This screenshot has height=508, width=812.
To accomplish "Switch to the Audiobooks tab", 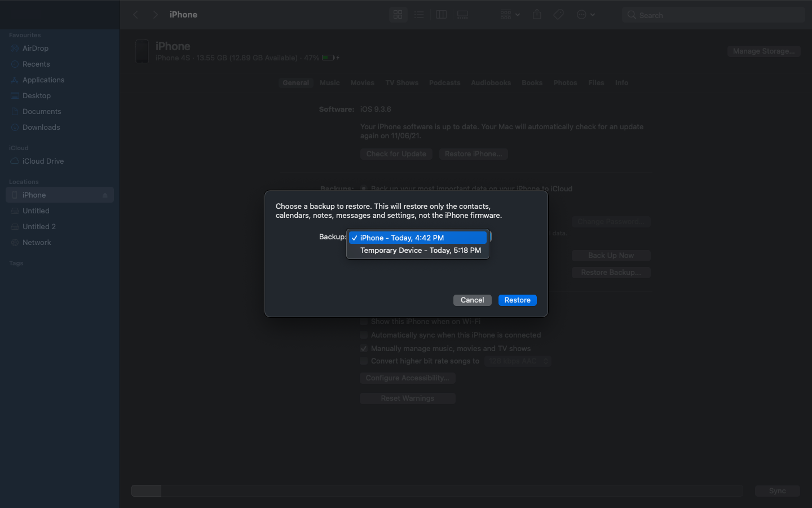I will coord(491,83).
